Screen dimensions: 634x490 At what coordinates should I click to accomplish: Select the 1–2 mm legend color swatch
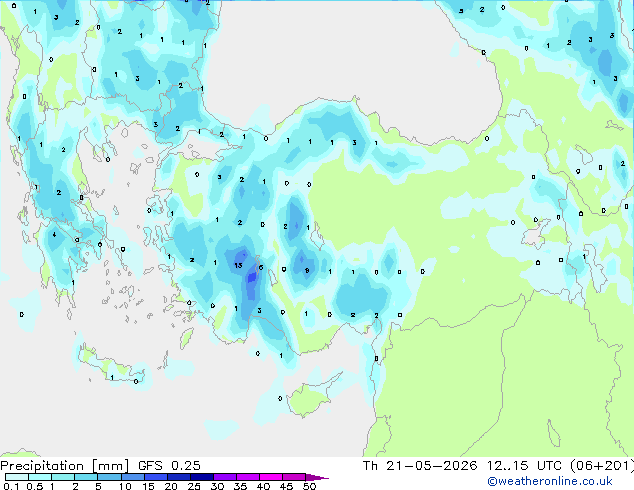63,477
